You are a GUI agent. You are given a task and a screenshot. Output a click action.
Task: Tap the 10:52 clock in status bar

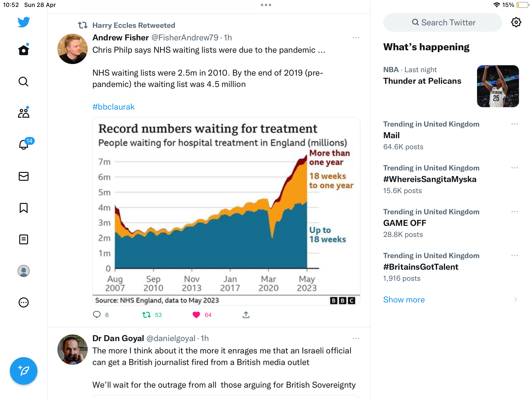pyautogui.click(x=11, y=5)
